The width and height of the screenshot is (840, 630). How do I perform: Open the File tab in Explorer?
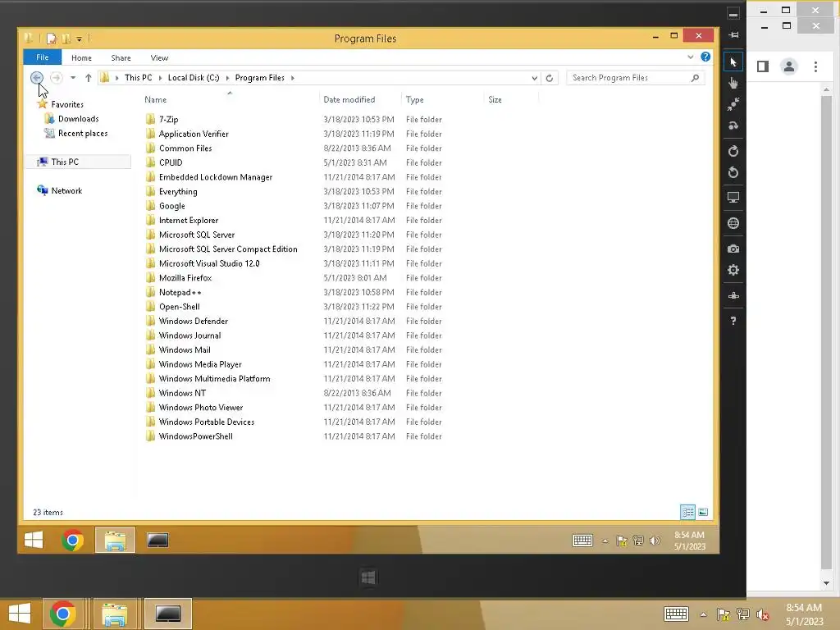coord(43,57)
